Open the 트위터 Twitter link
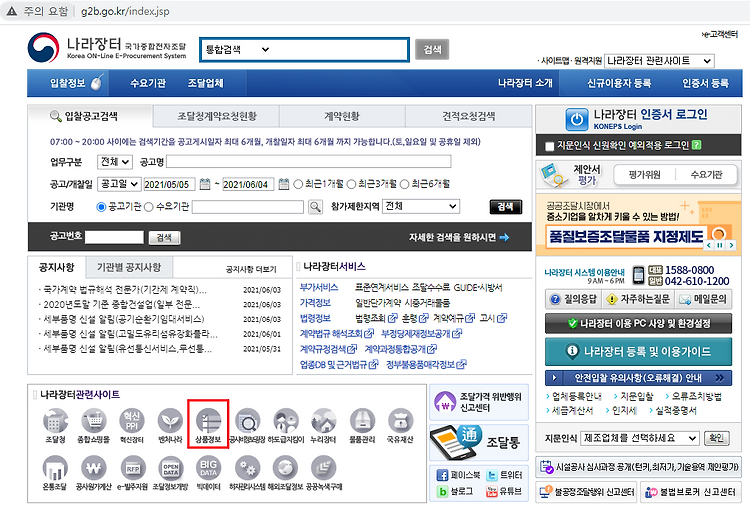The height and width of the screenshot is (512, 750). click(504, 475)
